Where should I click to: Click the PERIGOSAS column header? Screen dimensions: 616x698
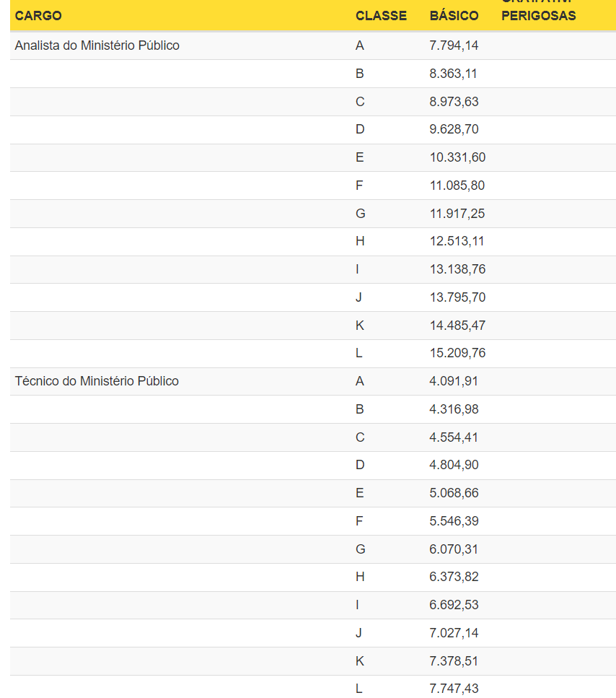click(538, 16)
